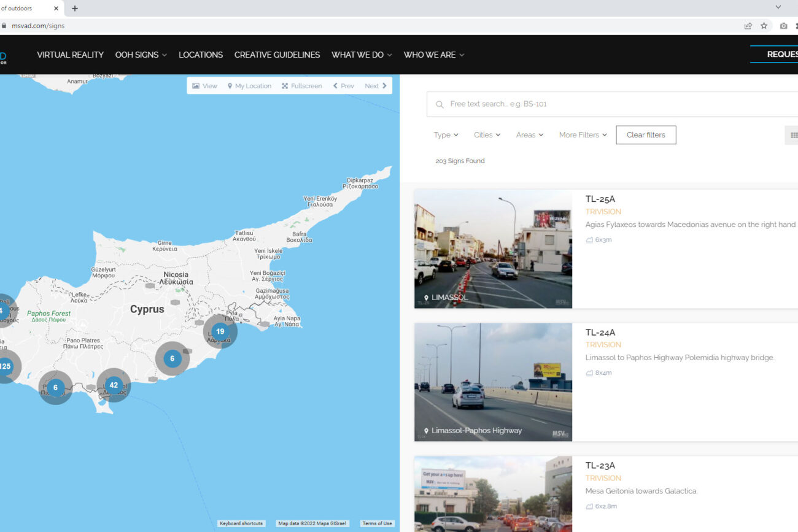Click the browser share icon
The image size is (798, 532).
[748, 26]
